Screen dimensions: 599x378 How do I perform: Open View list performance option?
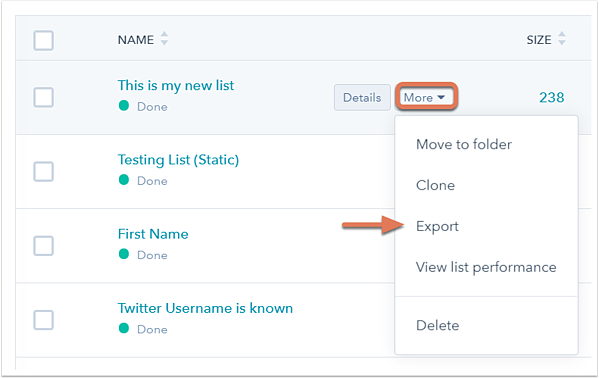coord(486,267)
